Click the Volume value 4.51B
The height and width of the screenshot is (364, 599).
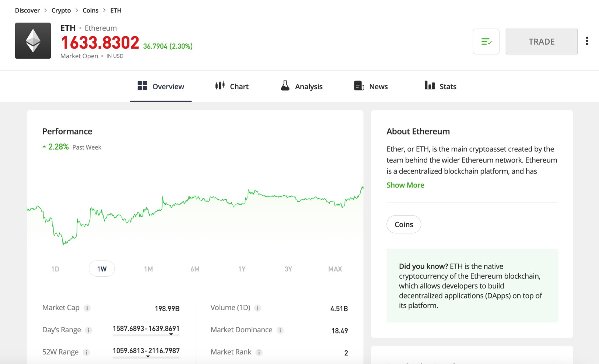click(339, 308)
